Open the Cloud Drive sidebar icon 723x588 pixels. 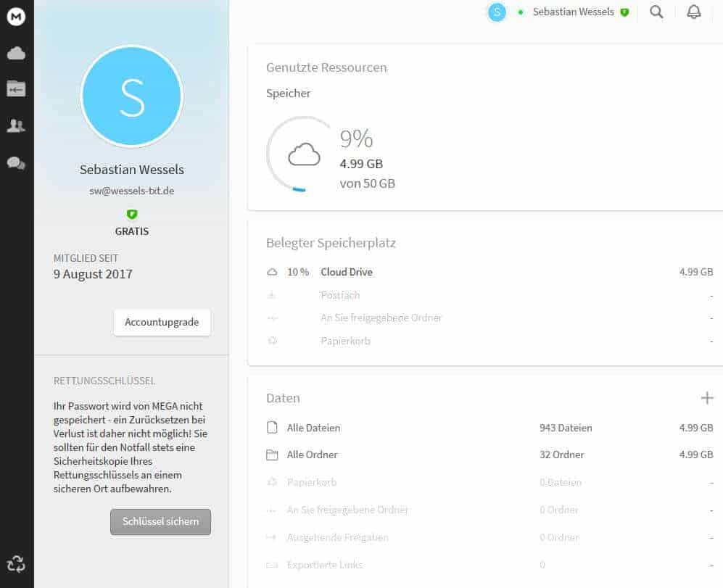coord(16,53)
